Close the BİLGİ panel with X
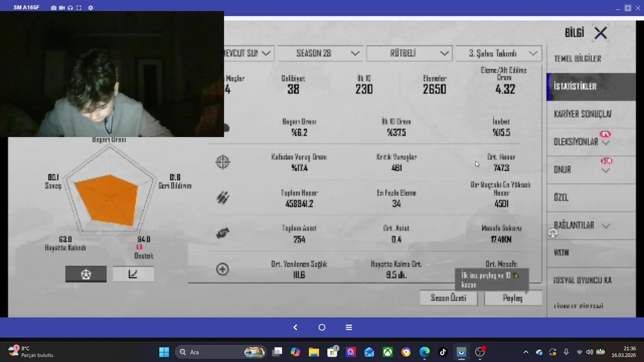 coord(601,33)
